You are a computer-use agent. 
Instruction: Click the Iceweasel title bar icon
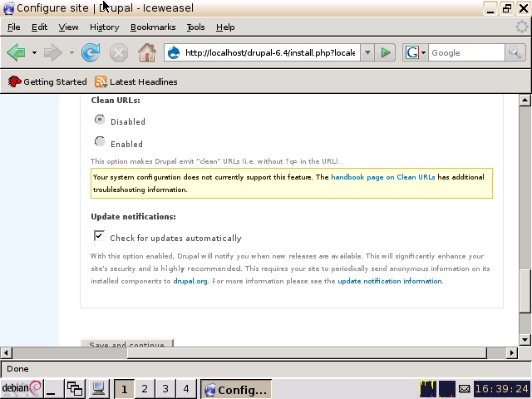tap(8, 7)
